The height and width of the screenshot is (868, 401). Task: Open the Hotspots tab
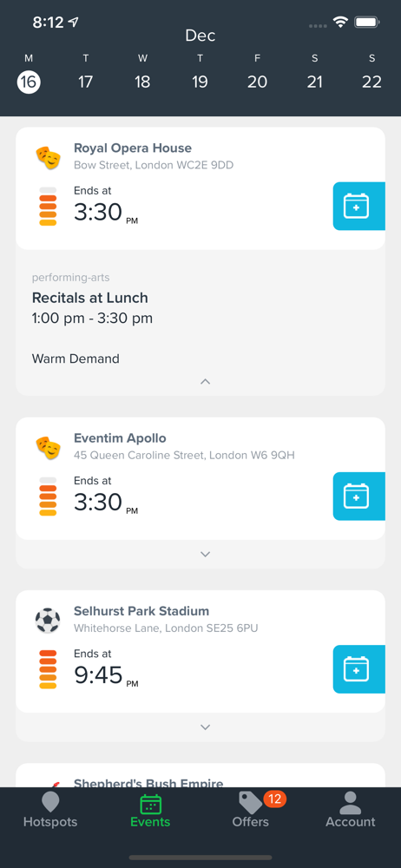50,811
